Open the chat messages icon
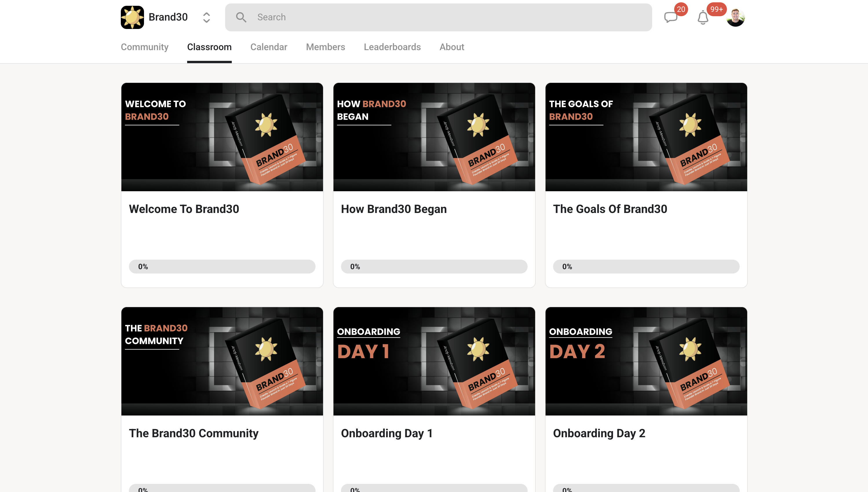The height and width of the screenshot is (492, 868). (670, 17)
